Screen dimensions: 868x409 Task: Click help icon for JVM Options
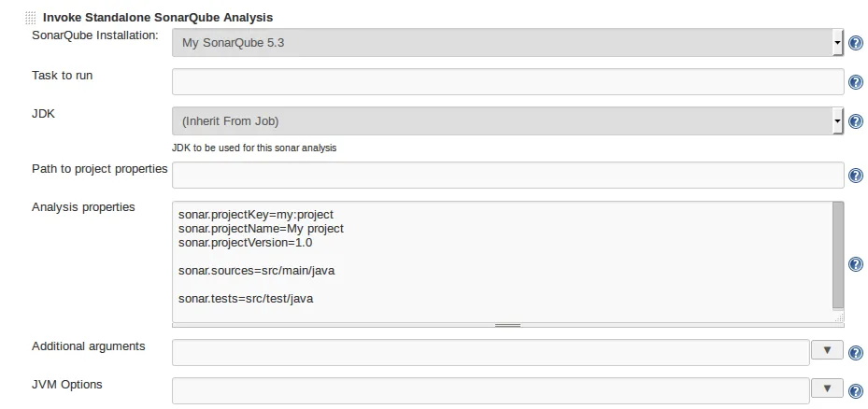coord(855,390)
